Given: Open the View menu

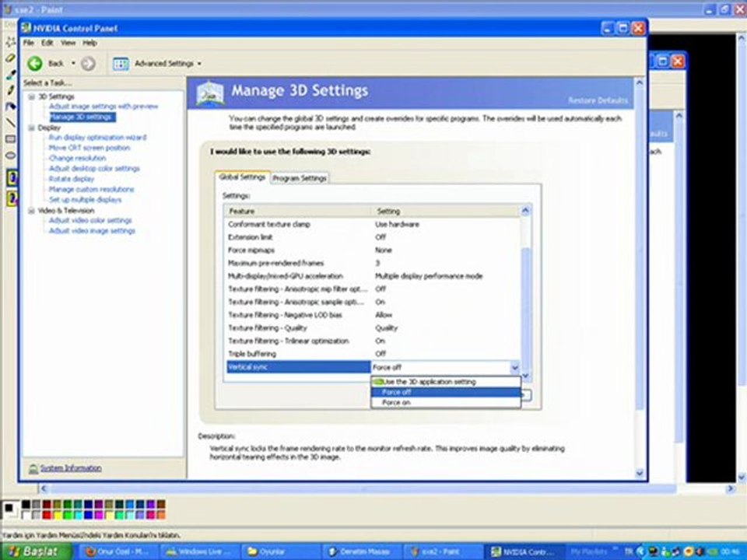Looking at the screenshot, I should coord(68,43).
